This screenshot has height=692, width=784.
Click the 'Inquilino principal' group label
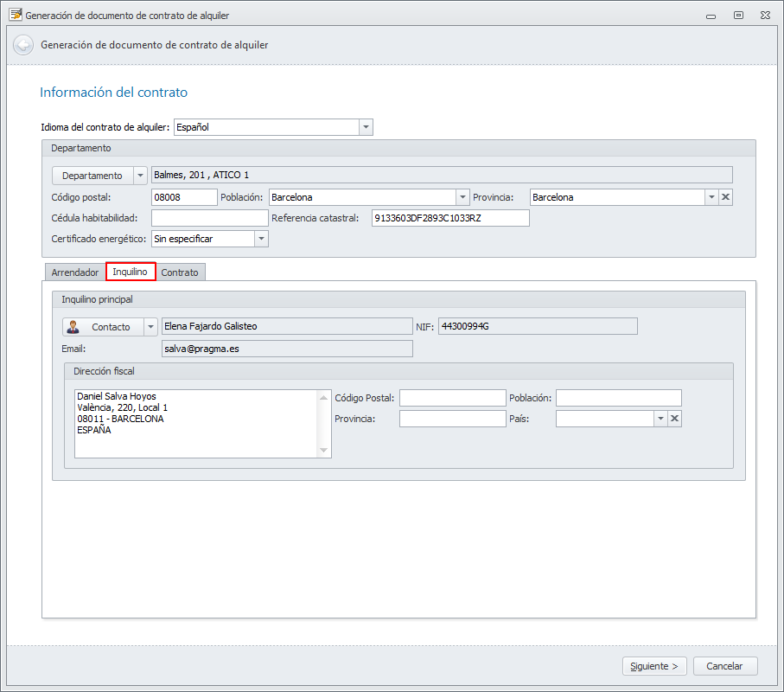click(97, 299)
